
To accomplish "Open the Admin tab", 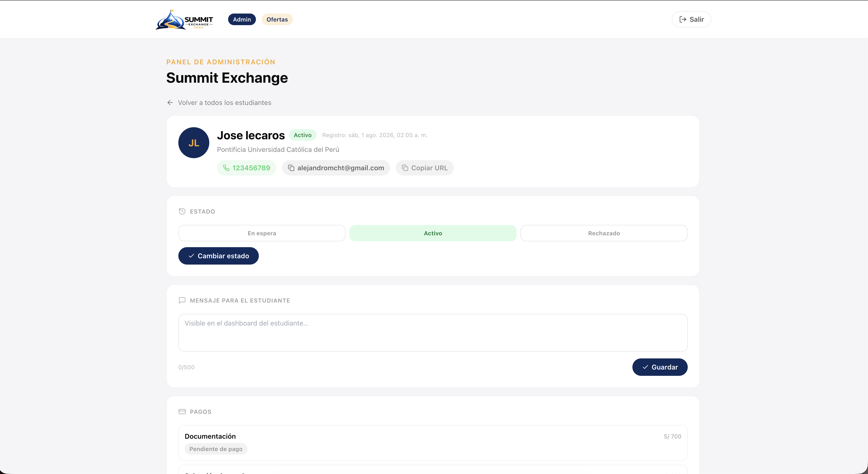I will point(242,20).
